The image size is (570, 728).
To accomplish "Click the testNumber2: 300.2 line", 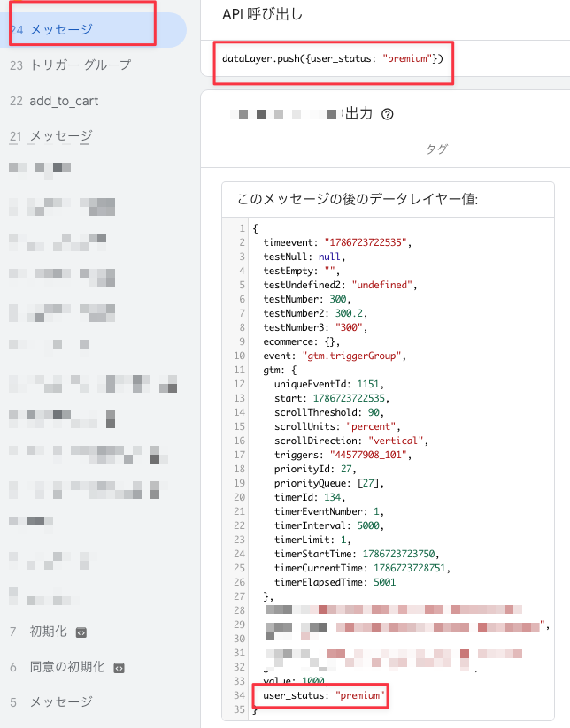I will coord(315,313).
